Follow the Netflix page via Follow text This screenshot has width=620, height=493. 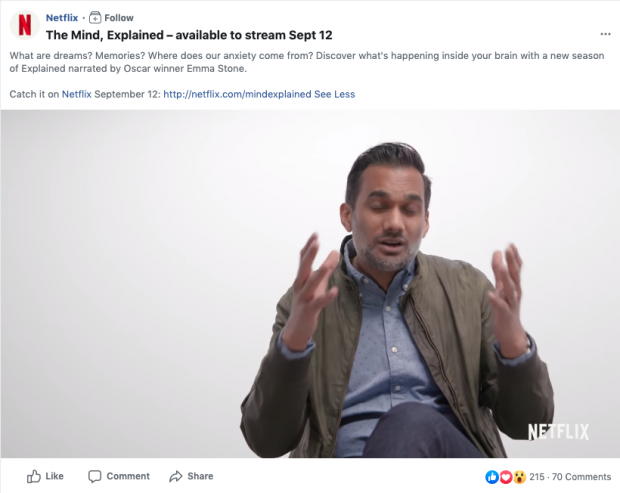119,18
